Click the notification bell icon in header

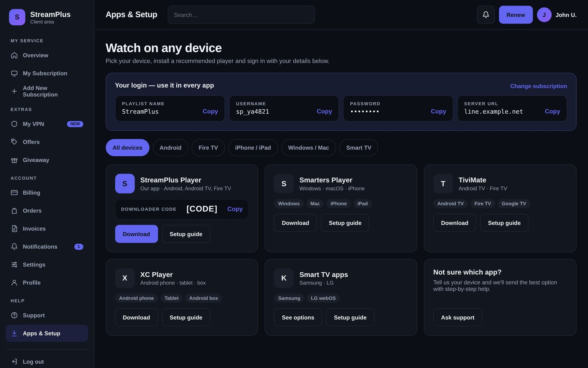pyautogui.click(x=485, y=15)
